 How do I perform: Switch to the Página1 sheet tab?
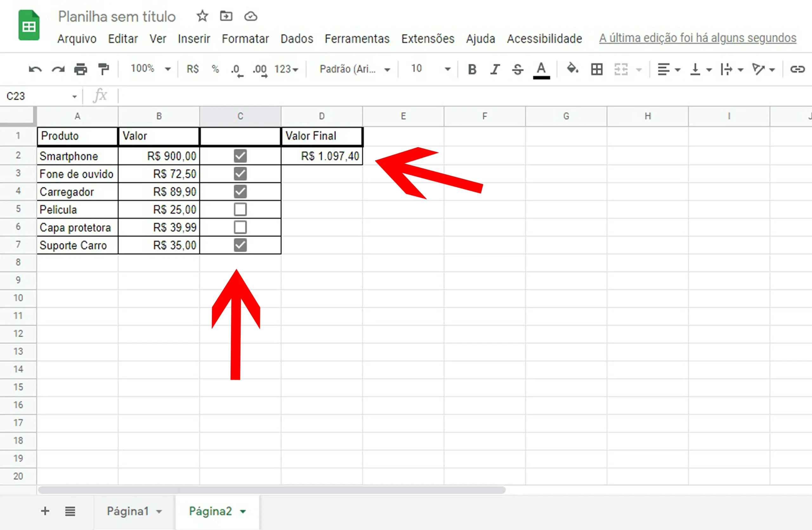(134, 511)
